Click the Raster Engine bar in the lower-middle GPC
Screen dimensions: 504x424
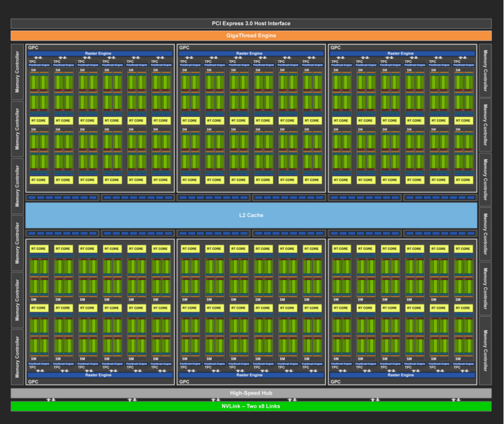[251, 375]
